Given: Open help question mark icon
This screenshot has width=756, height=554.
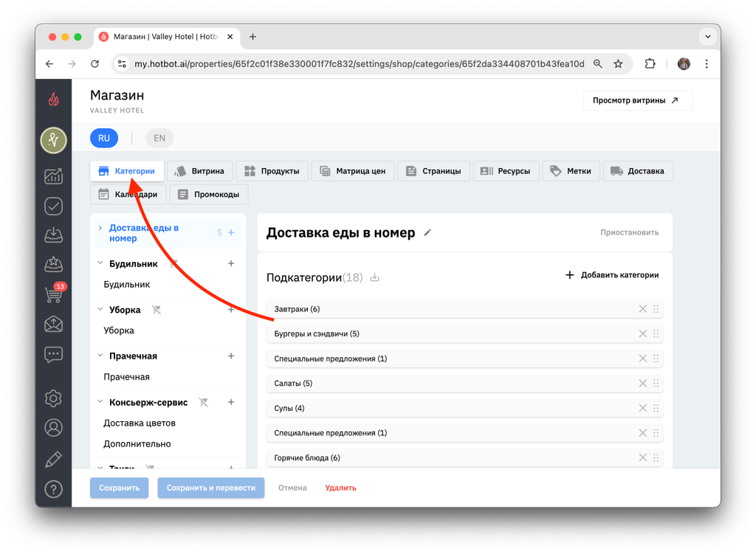Looking at the screenshot, I should tap(53, 489).
